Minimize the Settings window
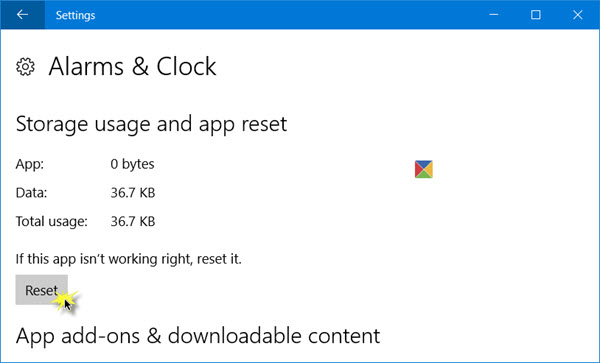This screenshot has height=363, width=600. point(494,15)
